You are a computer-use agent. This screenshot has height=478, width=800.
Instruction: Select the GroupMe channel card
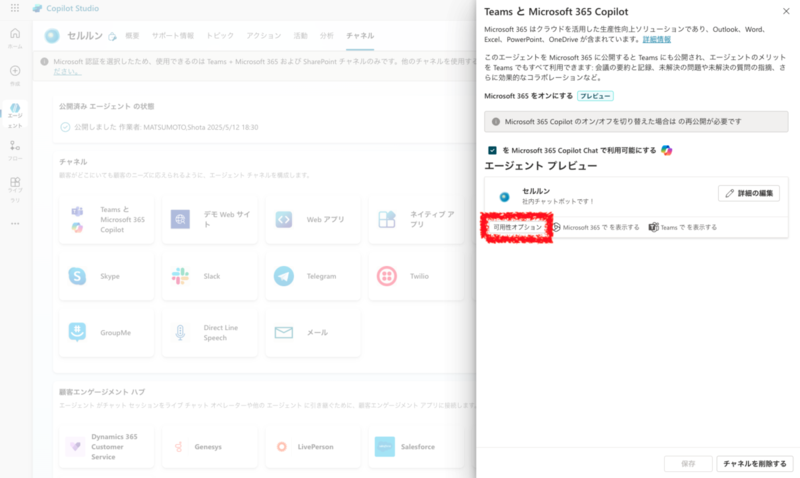tap(107, 333)
